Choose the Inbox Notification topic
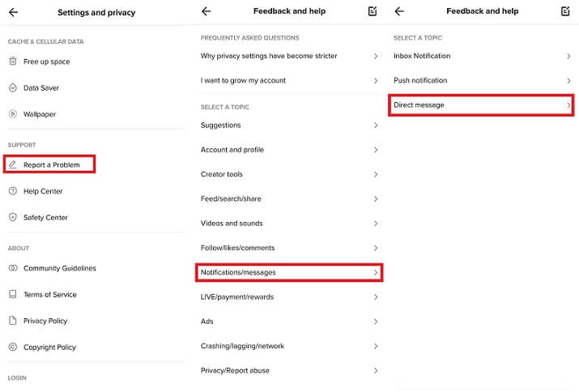579x392 pixels. 422,56
